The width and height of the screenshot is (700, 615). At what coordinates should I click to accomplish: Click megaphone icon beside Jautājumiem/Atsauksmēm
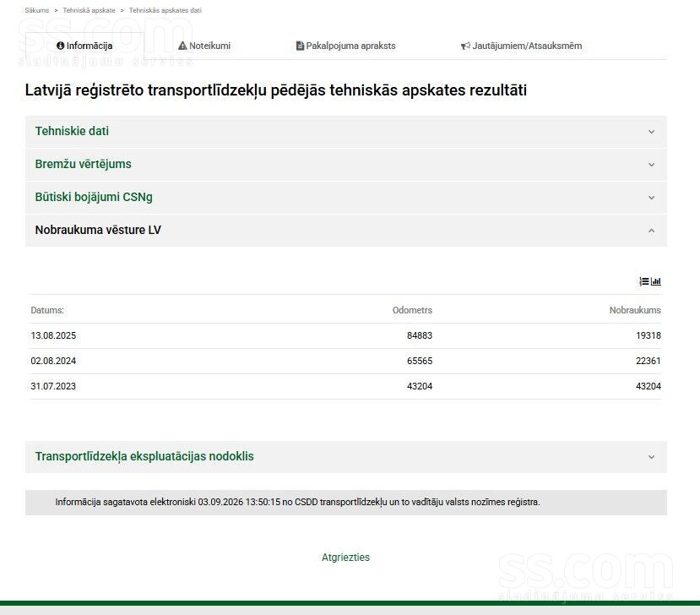click(x=465, y=46)
